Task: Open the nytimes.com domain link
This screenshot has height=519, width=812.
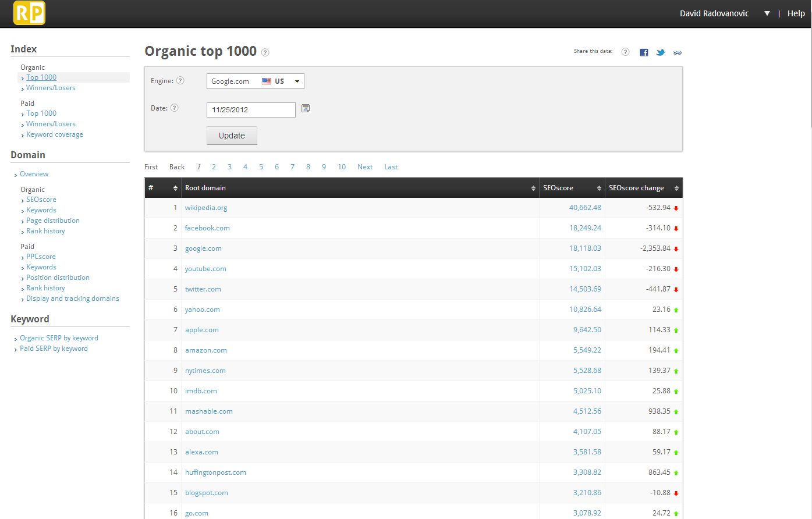Action: (205, 371)
